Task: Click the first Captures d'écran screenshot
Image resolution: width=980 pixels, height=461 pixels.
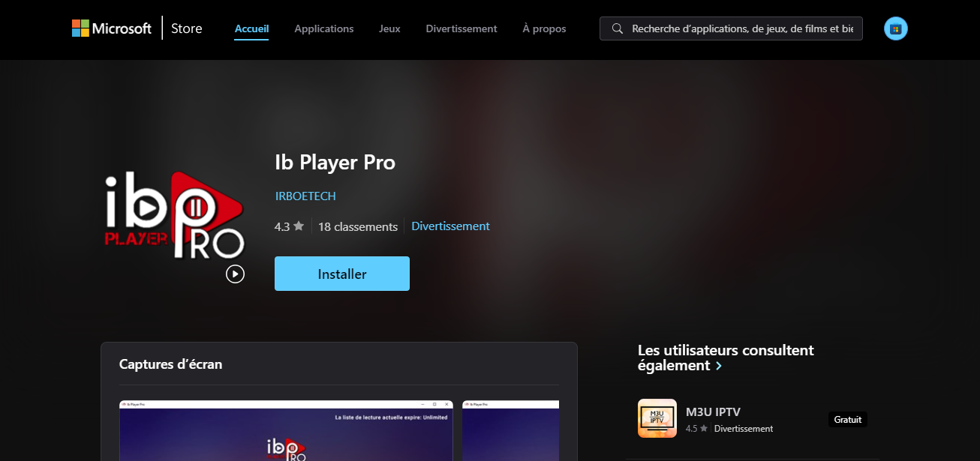Action: [x=286, y=431]
